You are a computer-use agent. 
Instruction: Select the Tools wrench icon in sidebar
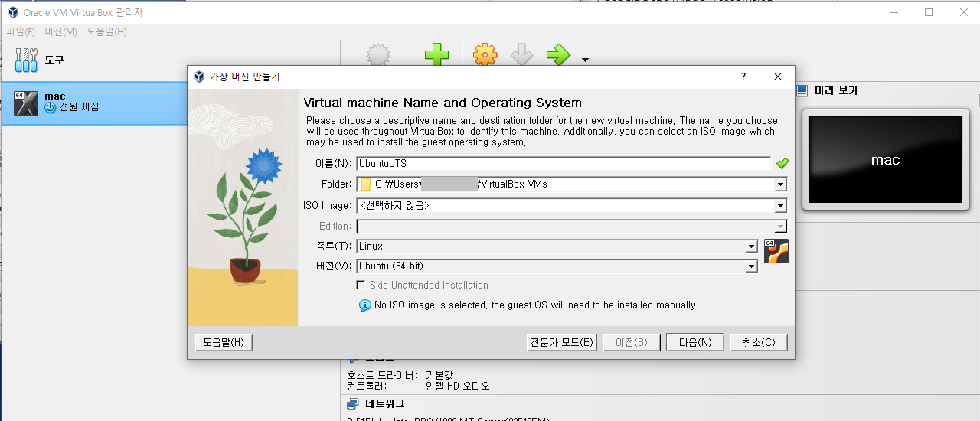26,60
